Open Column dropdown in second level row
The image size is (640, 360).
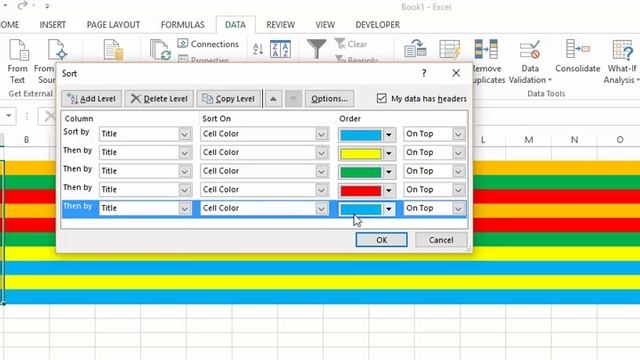point(184,153)
